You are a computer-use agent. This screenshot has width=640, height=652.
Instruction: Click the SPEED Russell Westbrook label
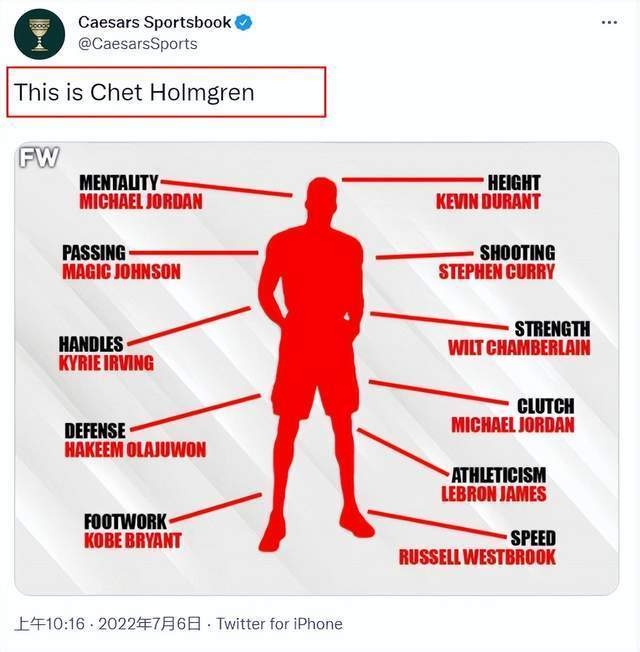[478, 548]
